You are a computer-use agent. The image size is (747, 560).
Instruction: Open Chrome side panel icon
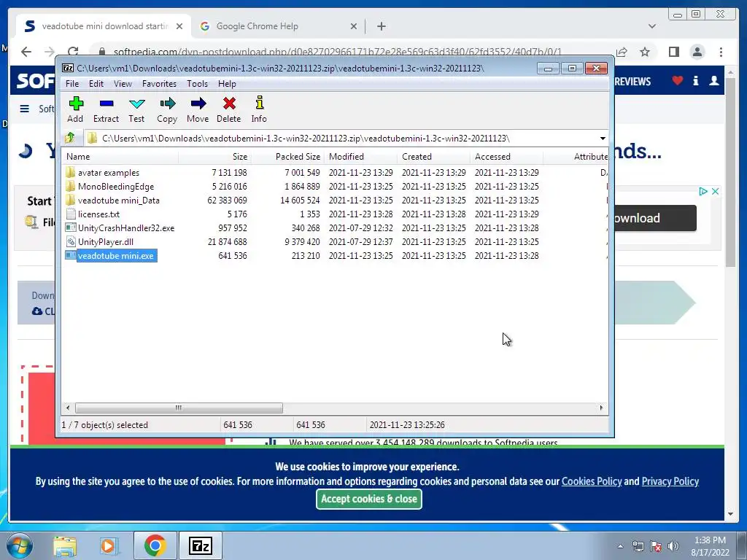point(673,52)
